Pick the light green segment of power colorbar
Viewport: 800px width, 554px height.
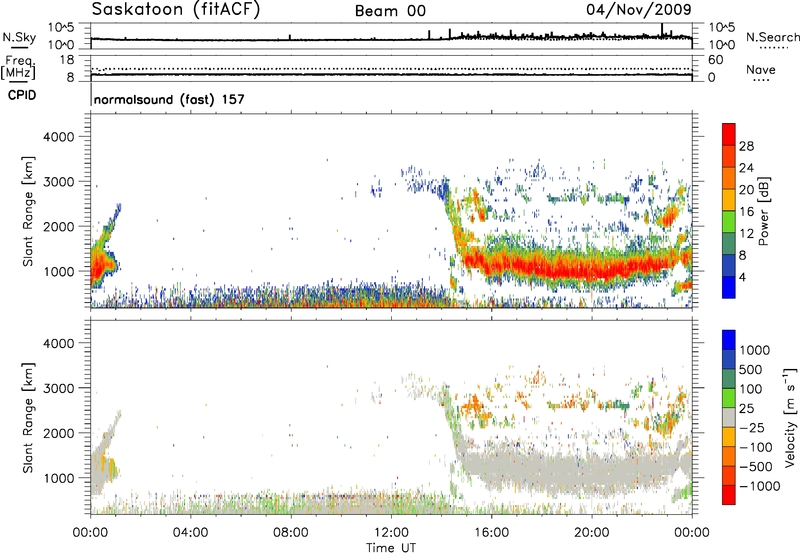tap(729, 221)
